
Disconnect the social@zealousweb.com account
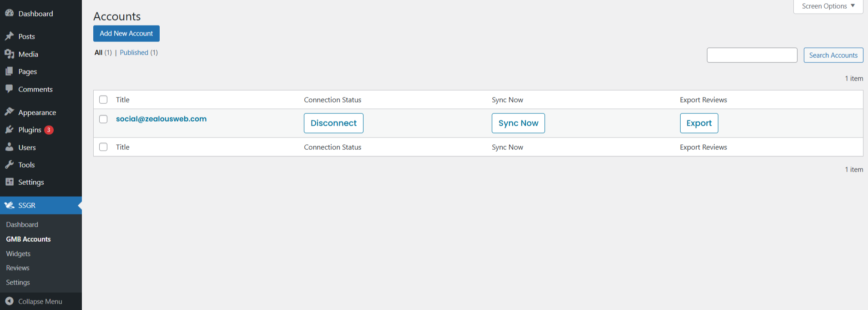point(333,123)
